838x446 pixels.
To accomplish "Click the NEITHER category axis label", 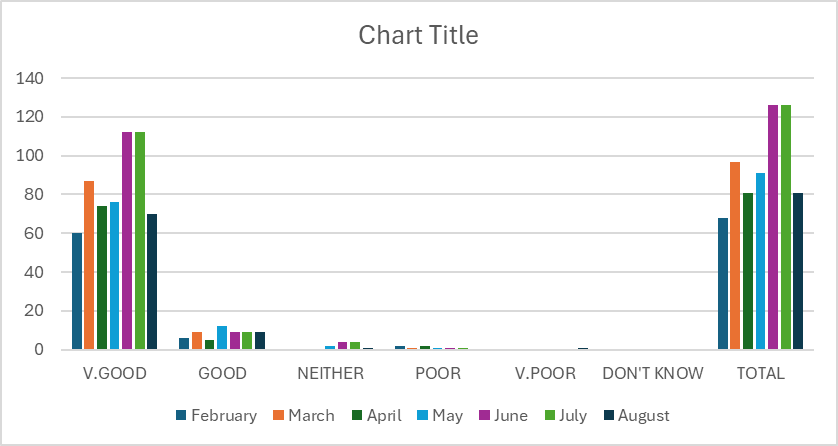I will [x=330, y=374].
